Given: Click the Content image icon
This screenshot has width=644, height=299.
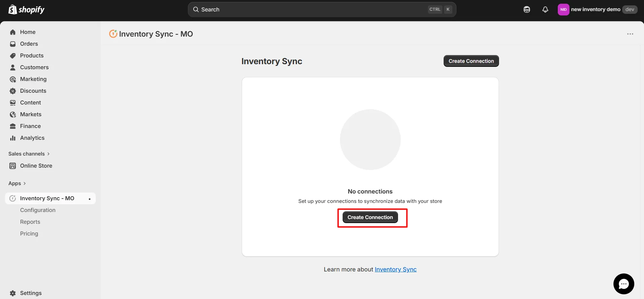Looking at the screenshot, I should pos(13,103).
